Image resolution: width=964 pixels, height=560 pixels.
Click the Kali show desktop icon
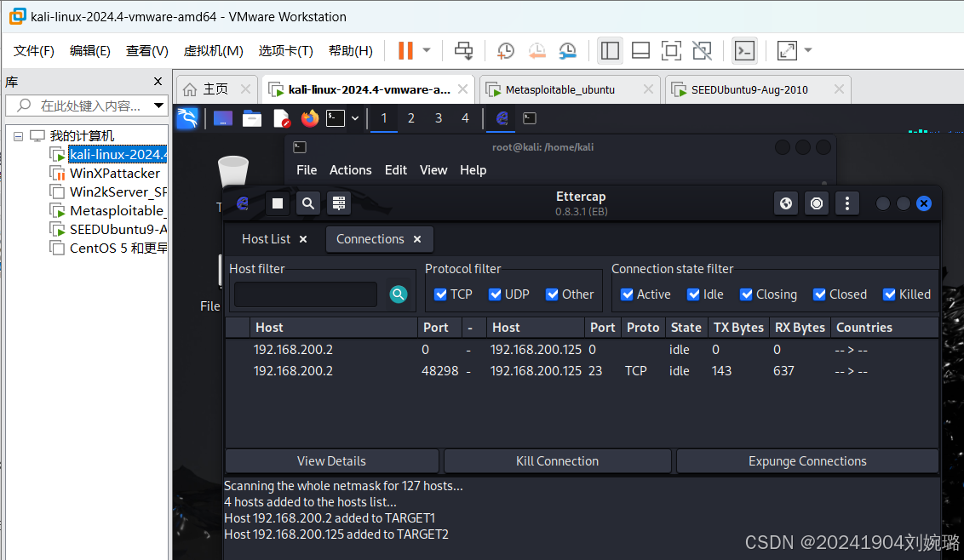pyautogui.click(x=222, y=118)
